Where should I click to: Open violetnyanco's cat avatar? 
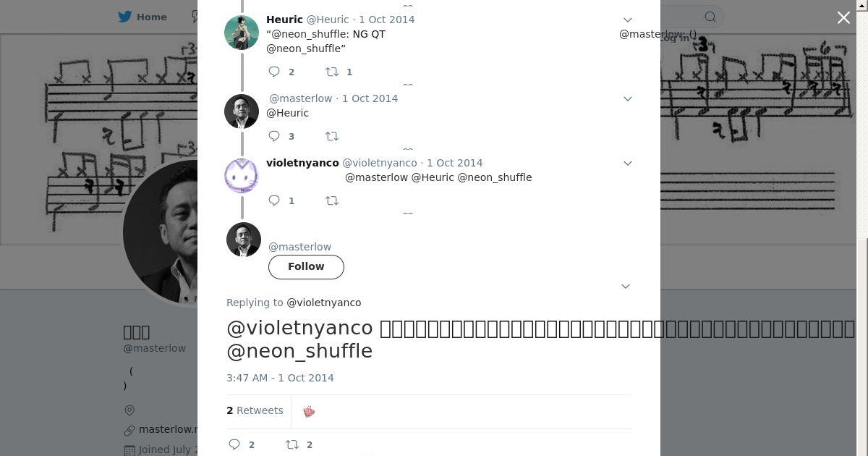[x=242, y=176]
